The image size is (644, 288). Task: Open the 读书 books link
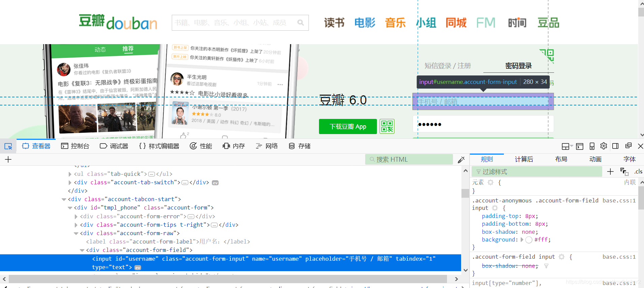pos(334,23)
